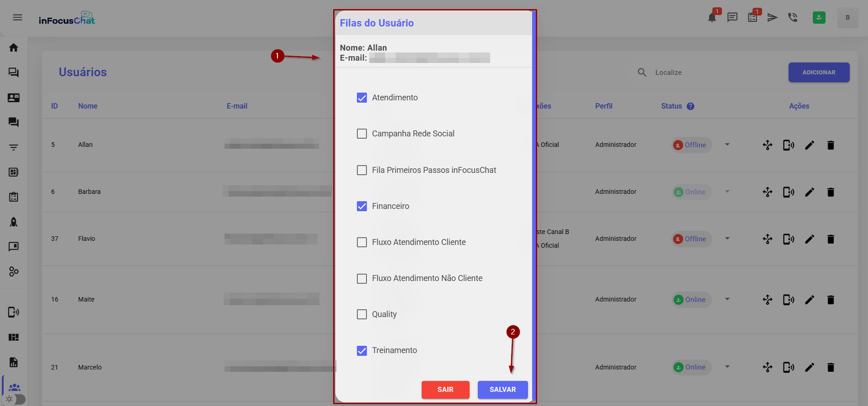Open the phone call icon in header

tap(793, 18)
